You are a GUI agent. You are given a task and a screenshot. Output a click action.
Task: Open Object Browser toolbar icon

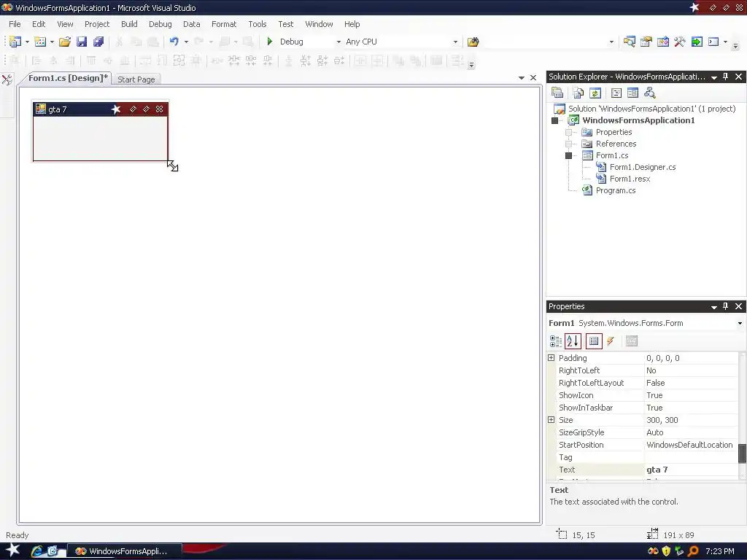point(662,42)
